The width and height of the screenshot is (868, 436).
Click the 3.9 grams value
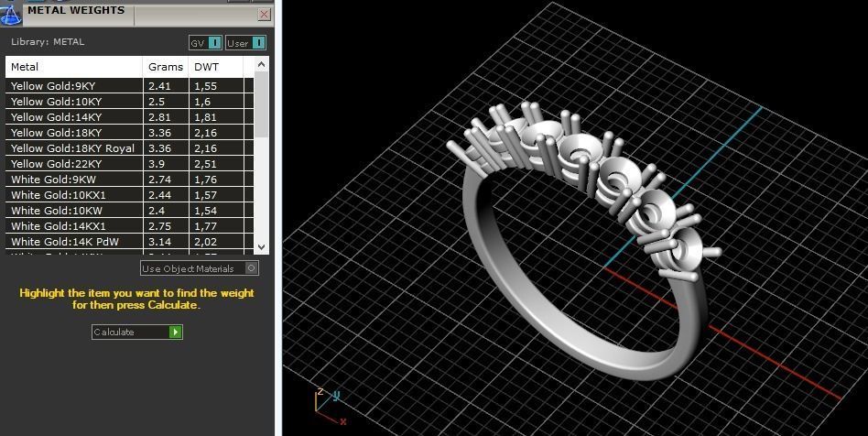pos(156,163)
